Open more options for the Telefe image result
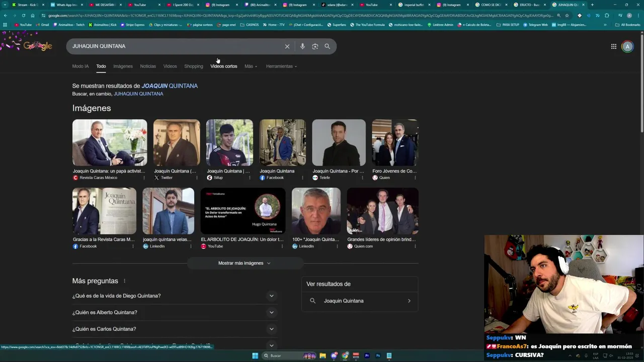 point(362,177)
